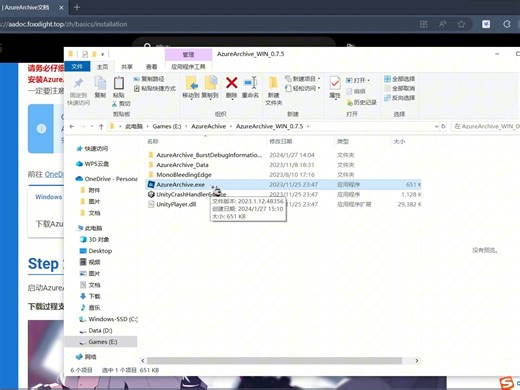This screenshot has width=520, height=390.
Task: Click the Copy icon in the ribbon
Action: pyautogui.click(x=100, y=83)
